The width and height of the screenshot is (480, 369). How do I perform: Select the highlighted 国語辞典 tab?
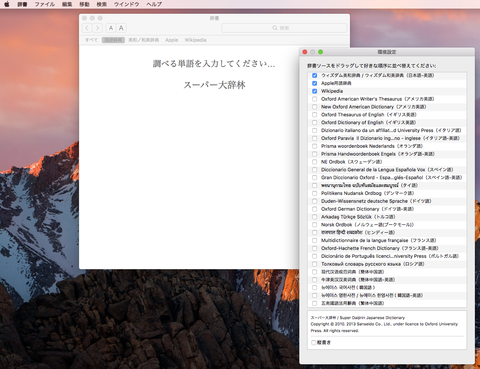(x=113, y=40)
